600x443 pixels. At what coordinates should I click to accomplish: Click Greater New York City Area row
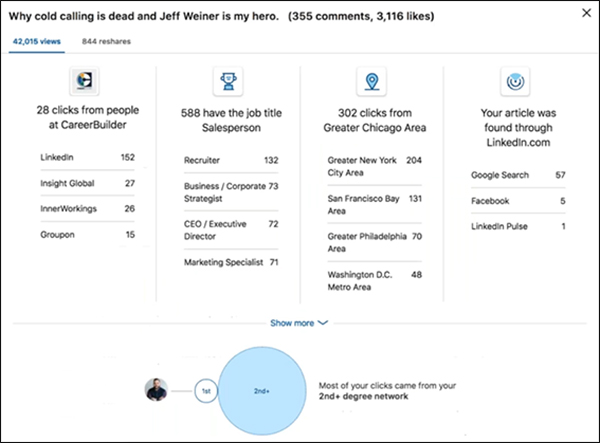coord(375,166)
